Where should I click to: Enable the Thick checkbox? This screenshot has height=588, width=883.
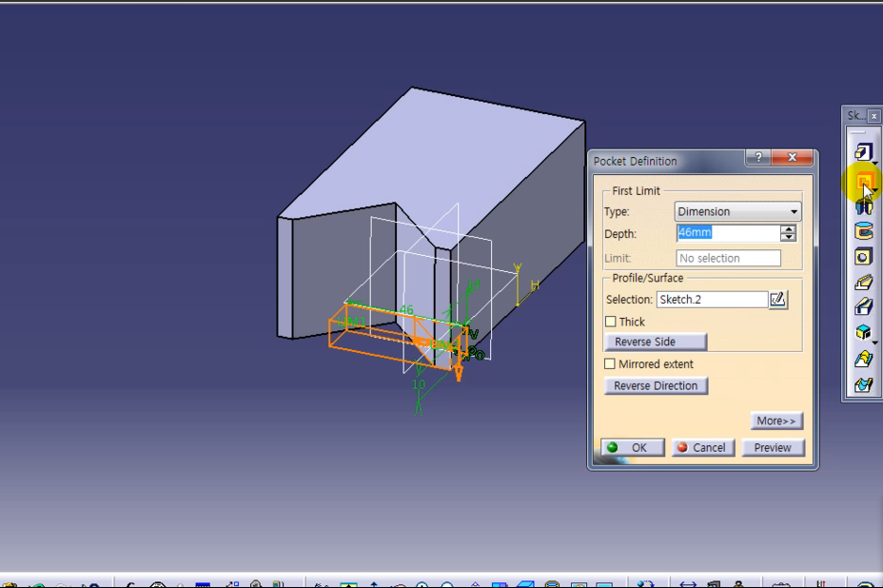point(611,322)
